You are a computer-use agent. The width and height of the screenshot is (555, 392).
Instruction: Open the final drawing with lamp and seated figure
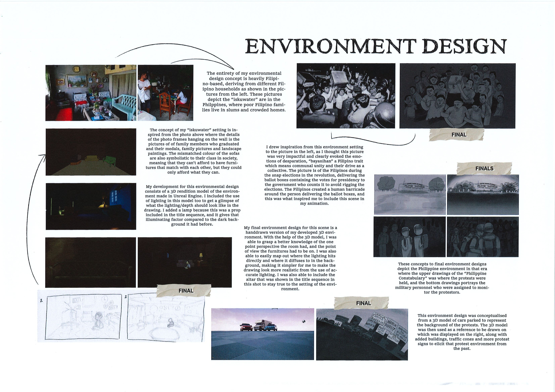coord(185,262)
